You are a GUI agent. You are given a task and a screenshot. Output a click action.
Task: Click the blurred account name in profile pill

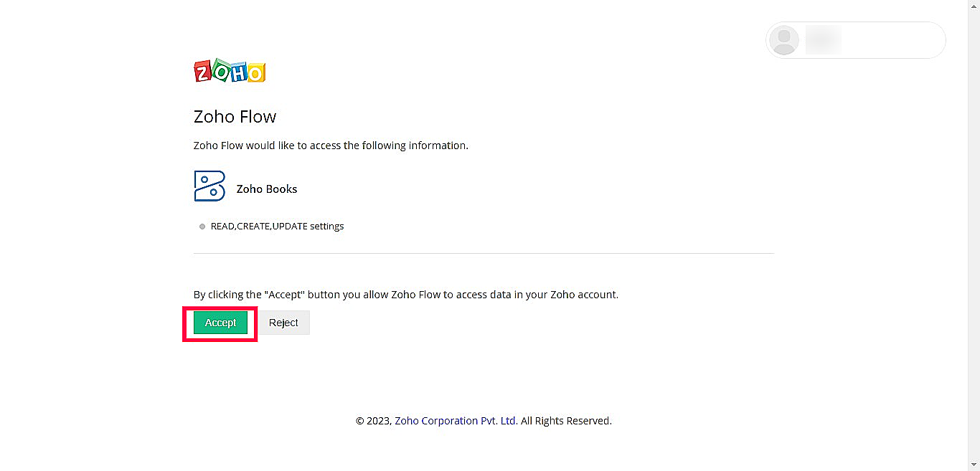click(x=823, y=40)
